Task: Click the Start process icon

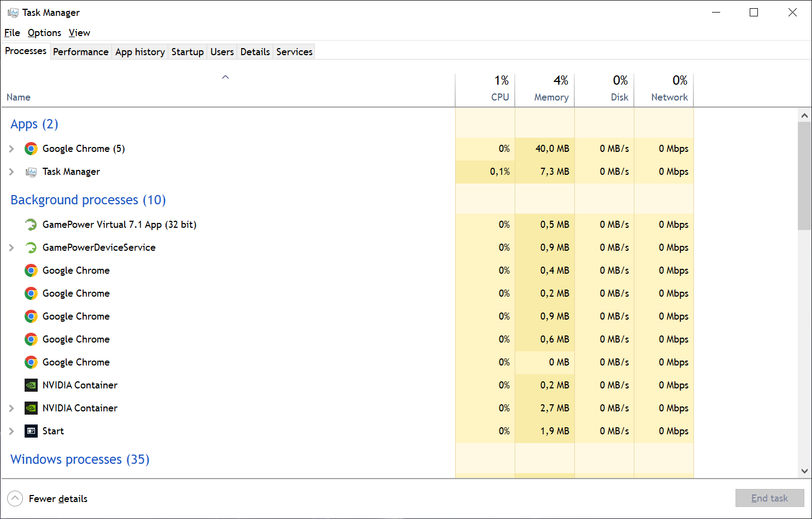Action: click(31, 431)
